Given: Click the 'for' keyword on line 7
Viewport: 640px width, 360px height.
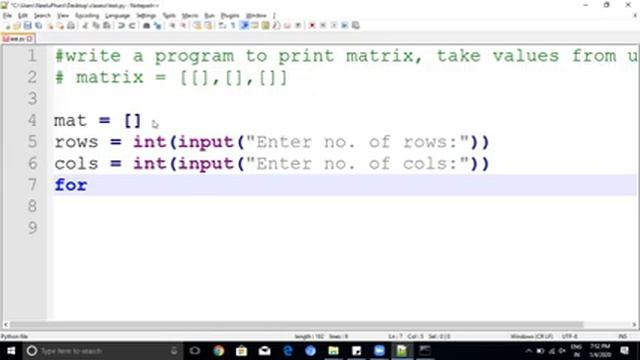Looking at the screenshot, I should coord(71,185).
